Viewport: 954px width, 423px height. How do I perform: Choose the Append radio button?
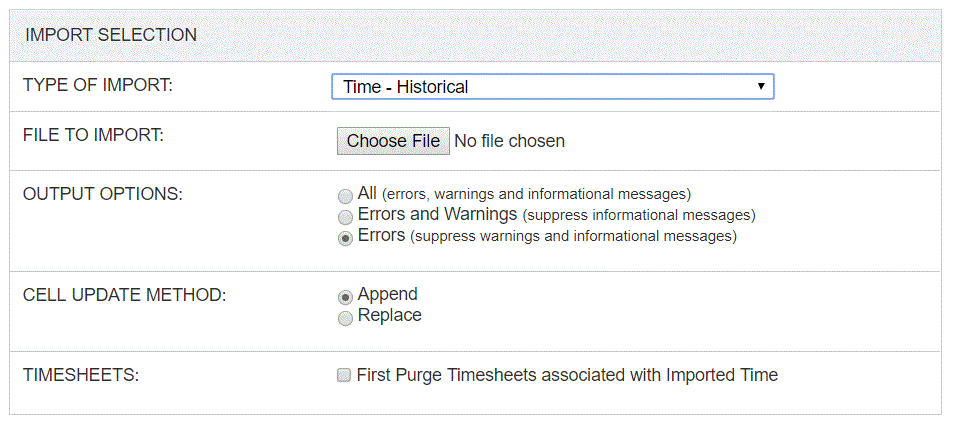pos(345,297)
